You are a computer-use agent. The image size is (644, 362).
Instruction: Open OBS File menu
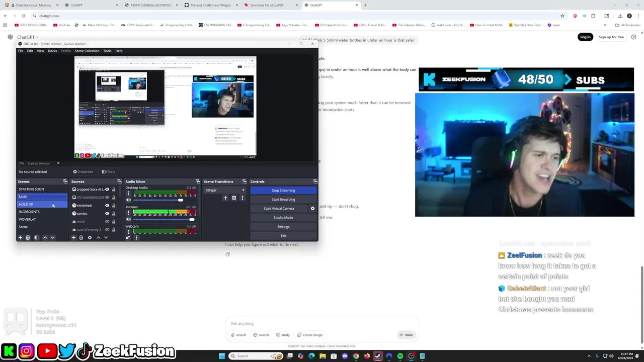click(x=21, y=51)
